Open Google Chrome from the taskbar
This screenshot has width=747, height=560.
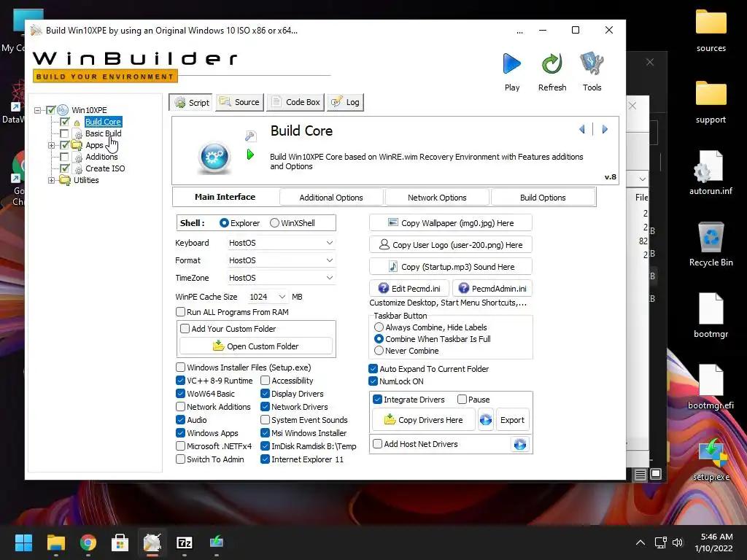88,542
